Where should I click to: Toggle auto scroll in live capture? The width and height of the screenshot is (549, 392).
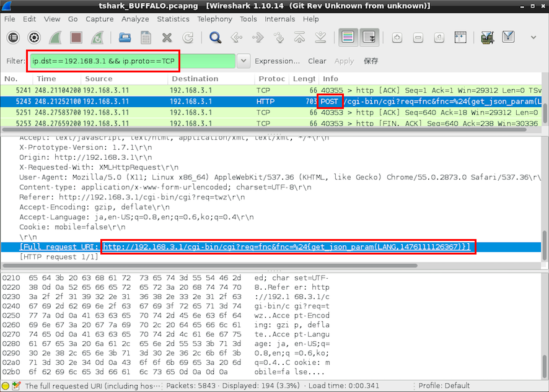click(x=369, y=37)
